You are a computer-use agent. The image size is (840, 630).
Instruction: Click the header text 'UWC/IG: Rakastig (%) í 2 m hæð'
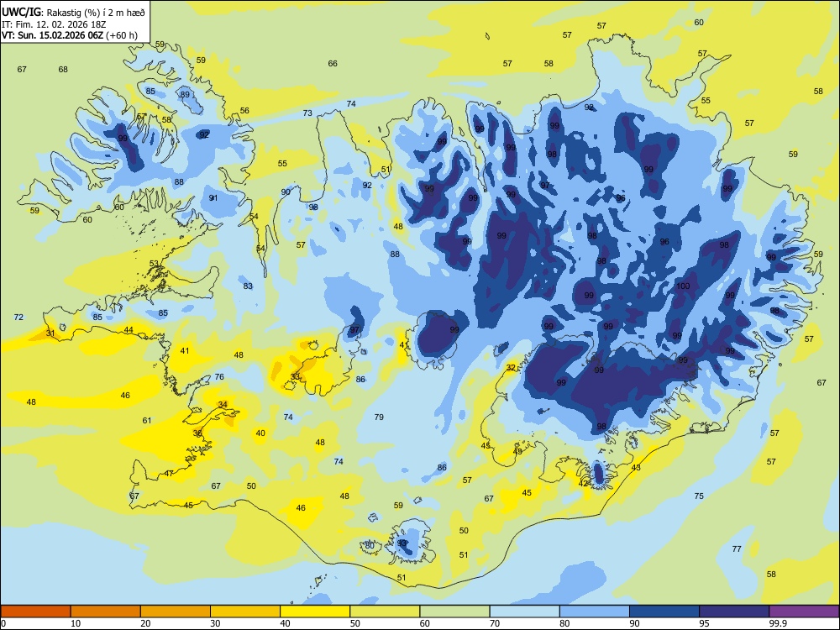[x=73, y=12]
